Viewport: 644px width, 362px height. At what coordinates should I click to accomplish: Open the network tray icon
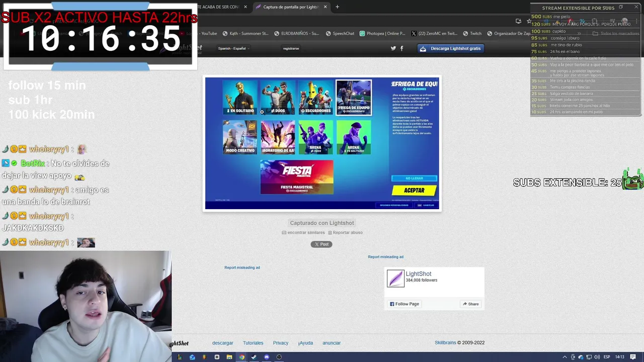pos(589,357)
